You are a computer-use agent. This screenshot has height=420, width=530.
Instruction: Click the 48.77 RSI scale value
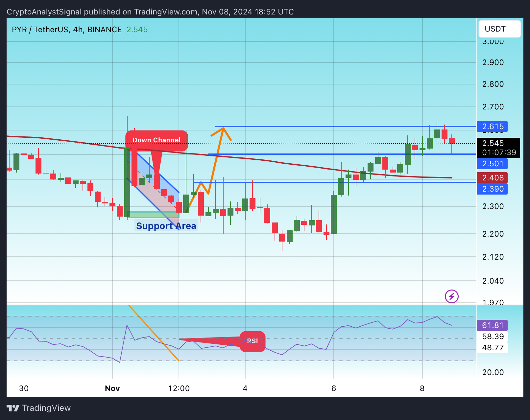tap(492, 348)
